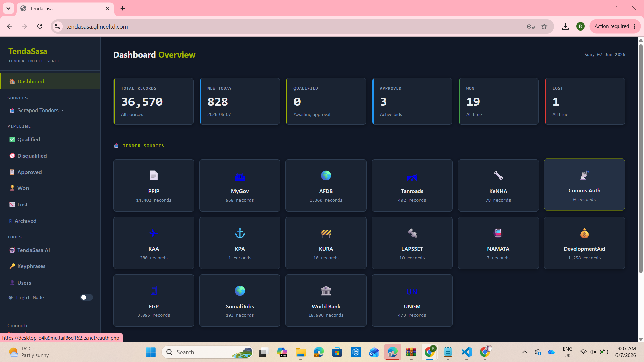Open a new browser tab
Screen dimensions: 644x362
(x=123, y=8)
